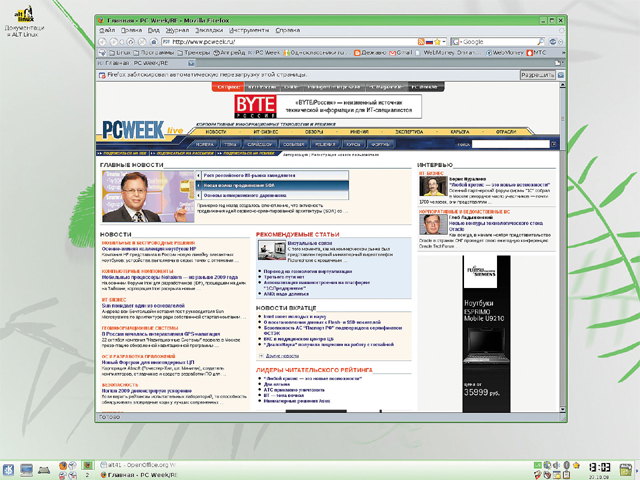
Task: Click the Russian flag icon in address bar
Action: (x=429, y=42)
